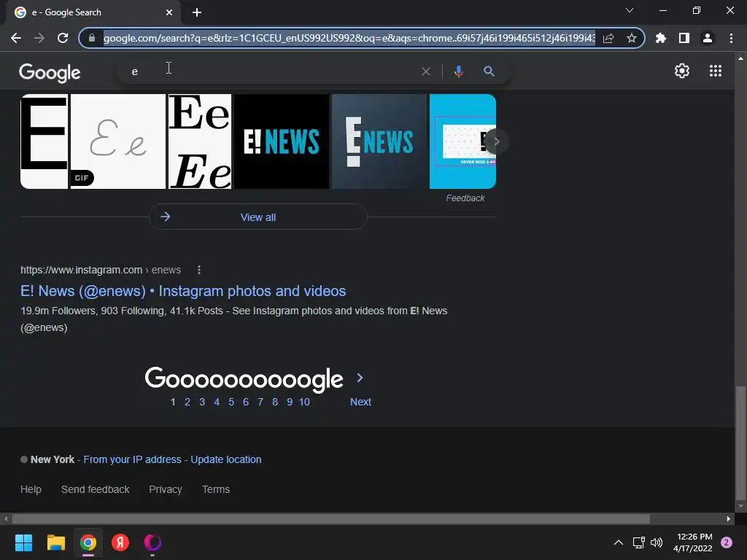Share this page icon in address bar
Screen dimensions: 747x560
coord(608,38)
